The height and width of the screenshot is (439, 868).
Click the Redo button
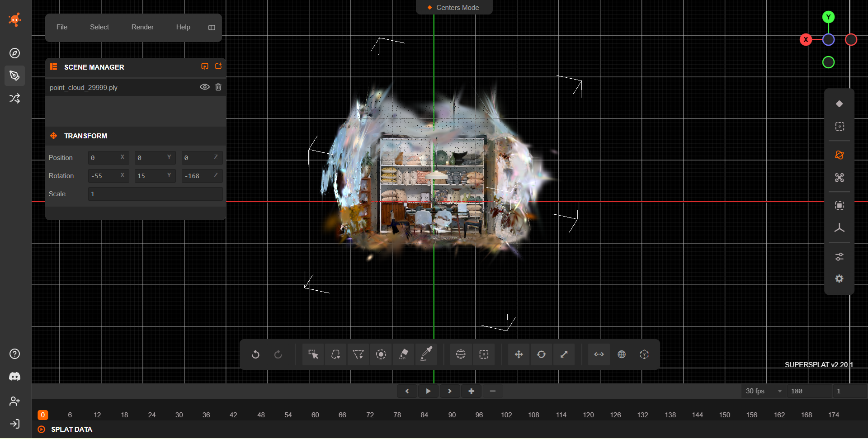point(278,354)
